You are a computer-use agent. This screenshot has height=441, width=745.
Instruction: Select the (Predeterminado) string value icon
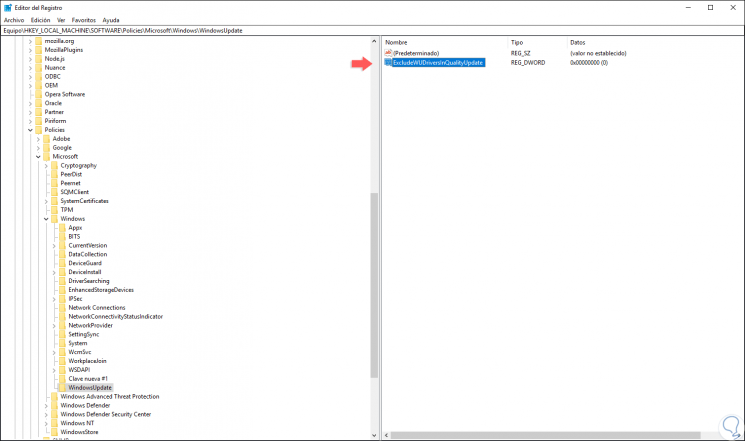(388, 53)
